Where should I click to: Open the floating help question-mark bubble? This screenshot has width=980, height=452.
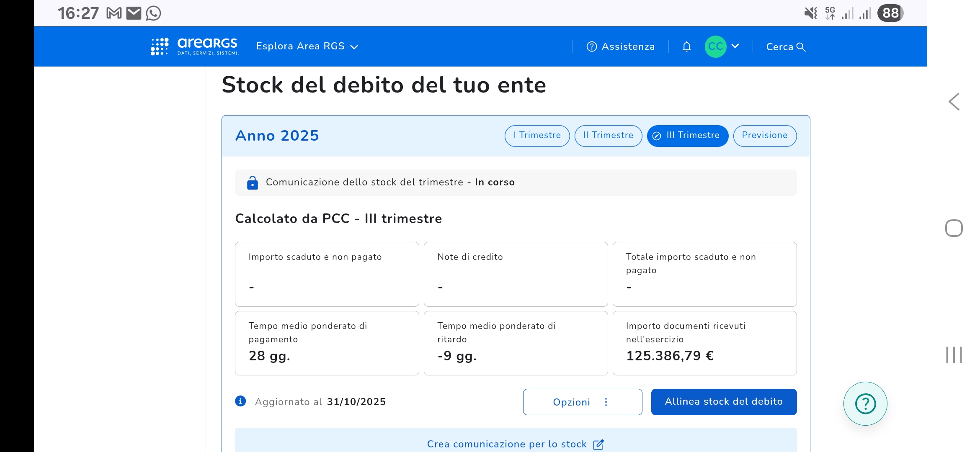(x=865, y=404)
